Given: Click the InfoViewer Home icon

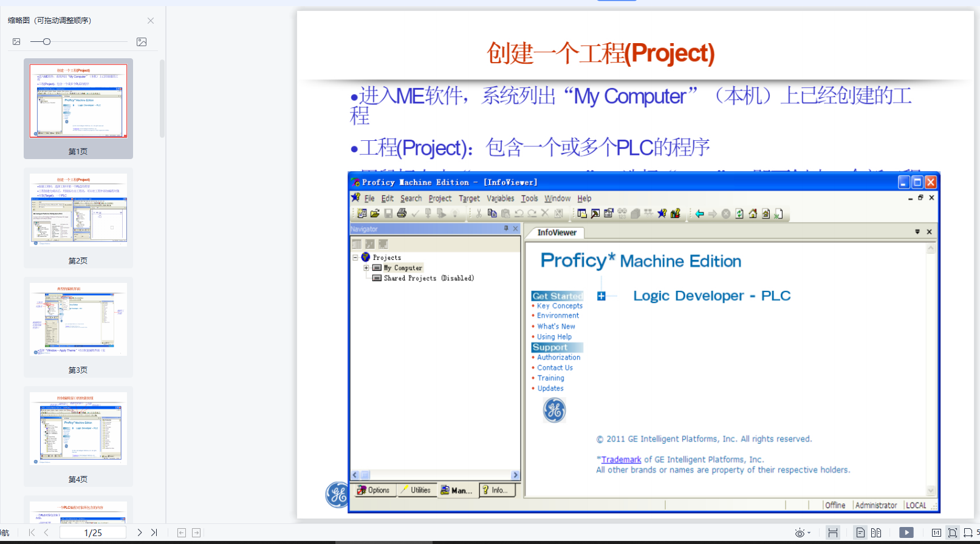Looking at the screenshot, I should click(753, 214).
